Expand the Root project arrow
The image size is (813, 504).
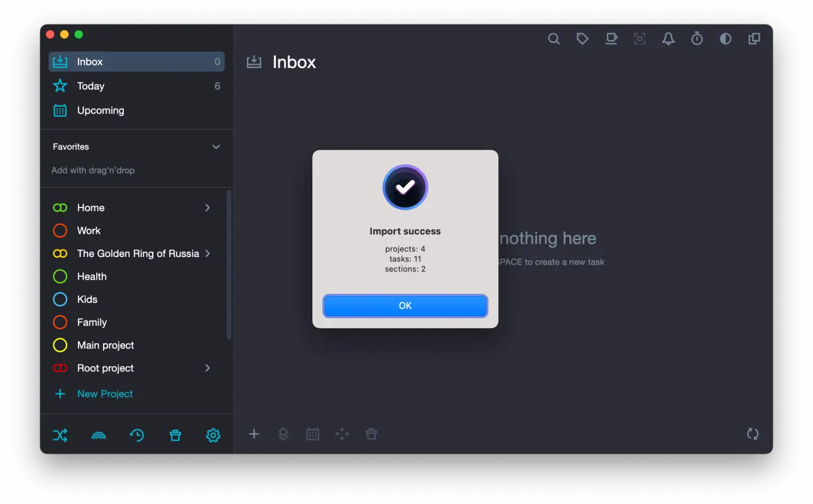pos(207,368)
